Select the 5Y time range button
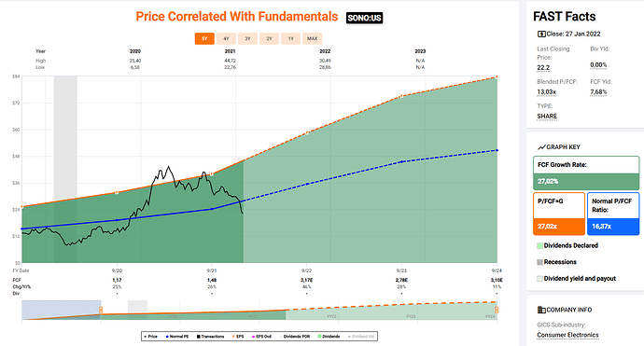 (204, 38)
